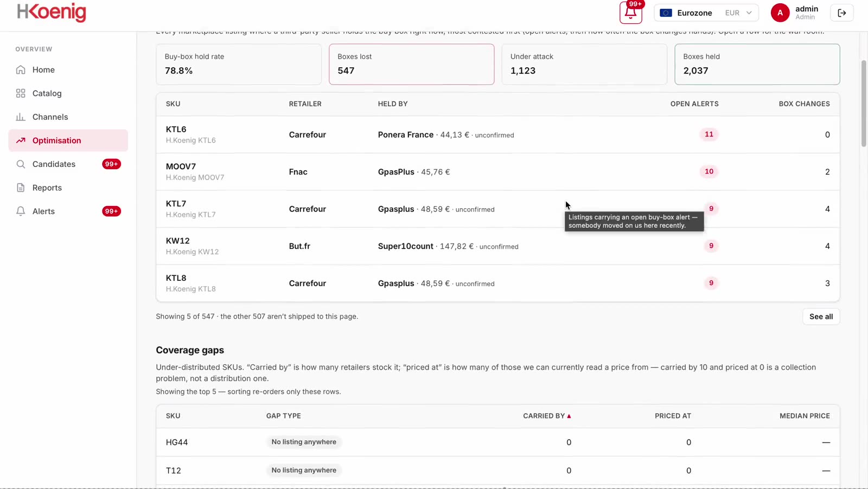Select the Buy-box hold rate card
The image size is (868, 489).
click(239, 64)
